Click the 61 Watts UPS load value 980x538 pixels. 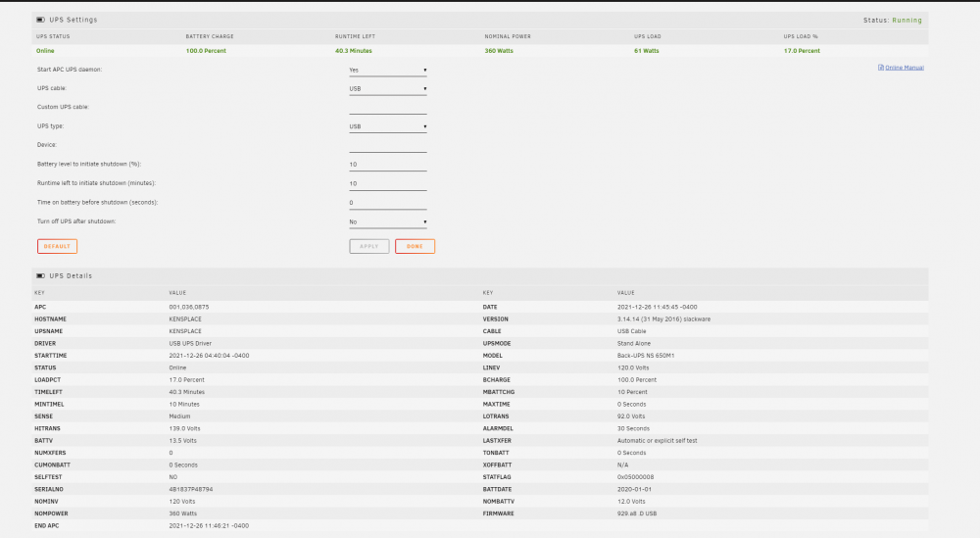click(x=646, y=51)
